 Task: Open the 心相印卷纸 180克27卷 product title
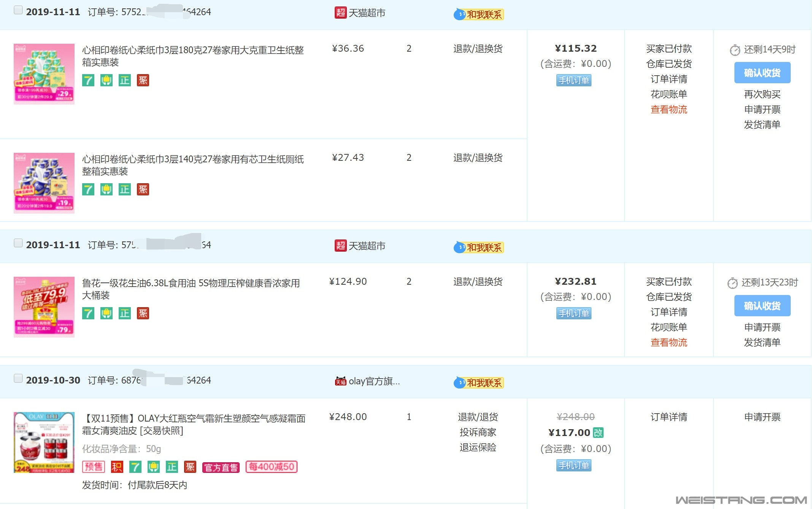pos(193,56)
